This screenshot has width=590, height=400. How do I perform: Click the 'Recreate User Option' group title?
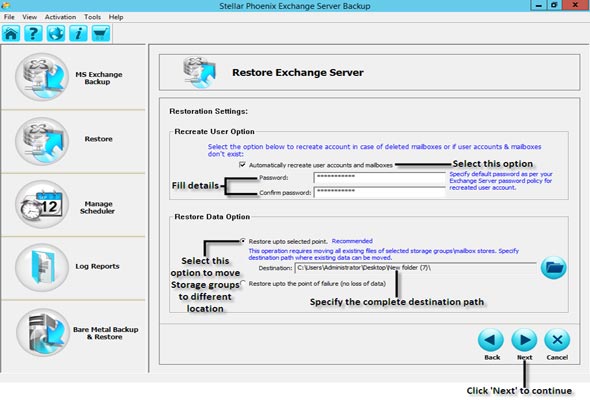[x=214, y=131]
